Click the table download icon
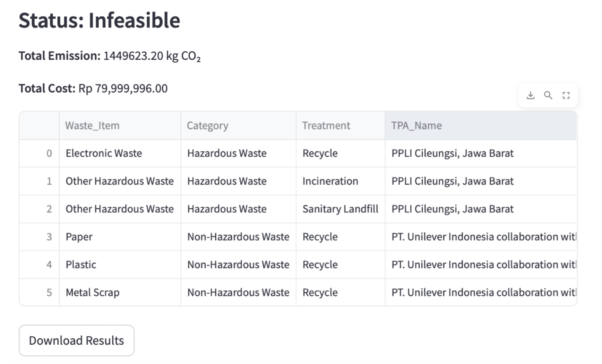The image size is (602, 364). pyautogui.click(x=530, y=95)
